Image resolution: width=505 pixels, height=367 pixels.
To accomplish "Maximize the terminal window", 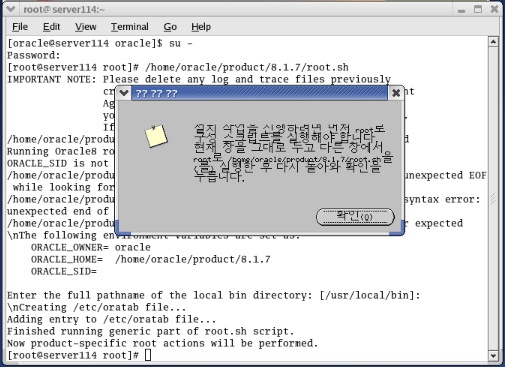I will pos(478,9).
